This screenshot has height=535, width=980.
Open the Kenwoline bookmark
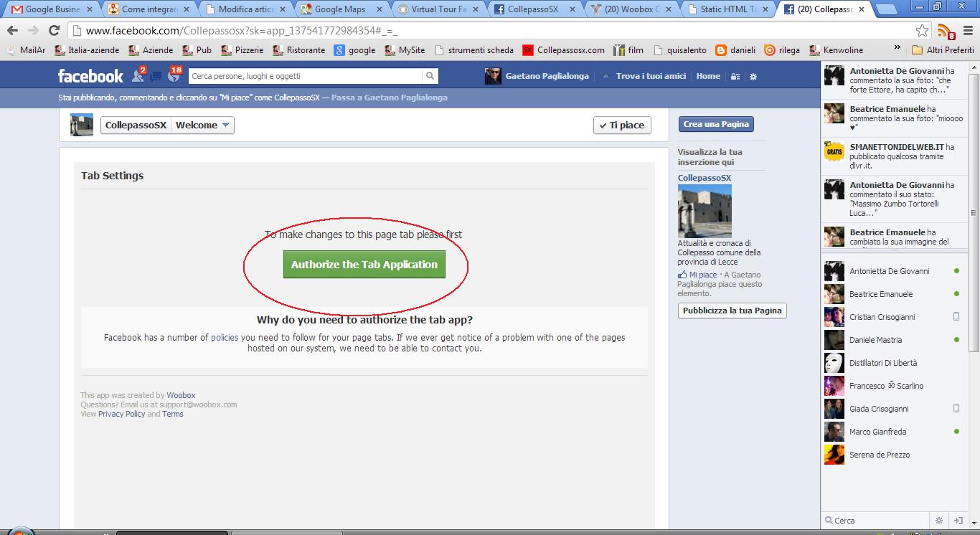click(836, 50)
